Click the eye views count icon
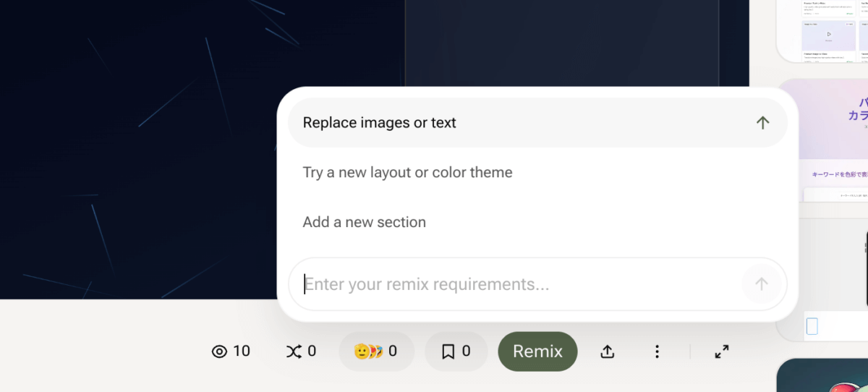This screenshot has height=392, width=868. (x=219, y=351)
